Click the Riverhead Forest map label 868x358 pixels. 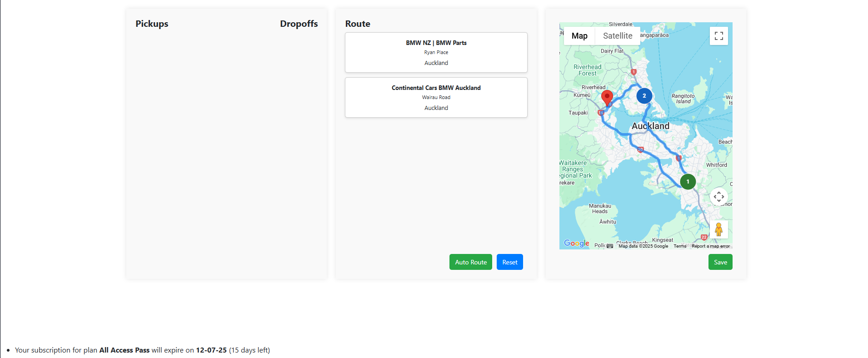pos(587,70)
